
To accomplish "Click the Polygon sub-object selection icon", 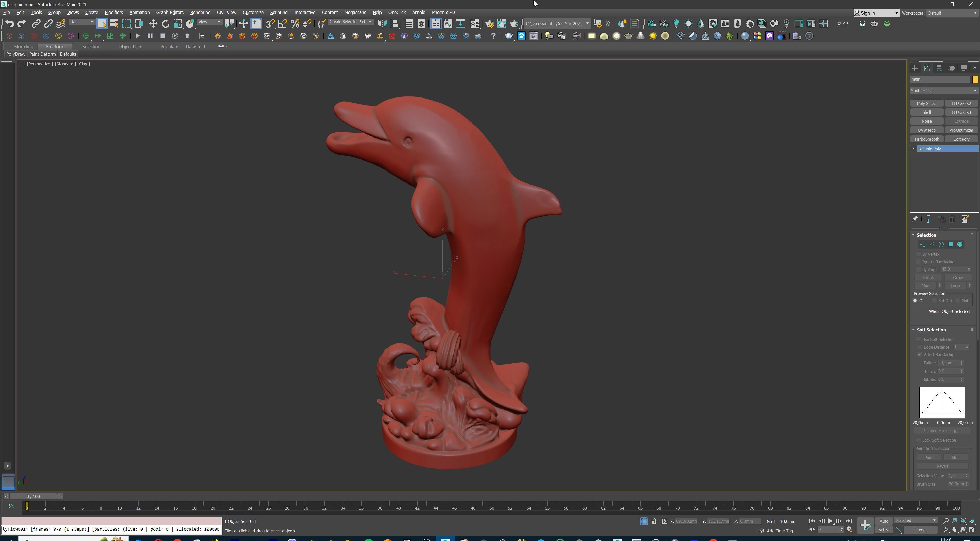I will (950, 244).
